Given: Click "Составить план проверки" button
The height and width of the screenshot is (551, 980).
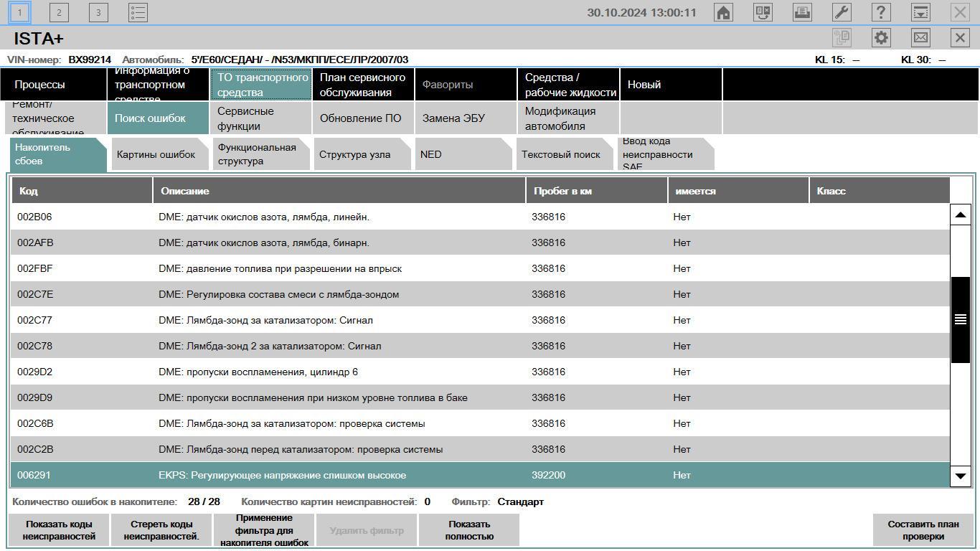Looking at the screenshot, I should tap(923, 530).
